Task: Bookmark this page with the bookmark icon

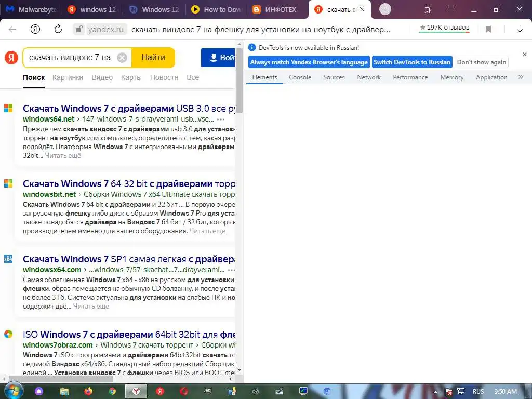Action: [x=488, y=30]
